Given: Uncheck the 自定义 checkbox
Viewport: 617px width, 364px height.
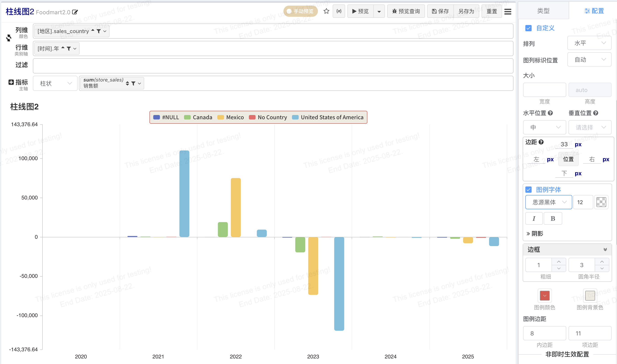Looking at the screenshot, I should pos(528,28).
